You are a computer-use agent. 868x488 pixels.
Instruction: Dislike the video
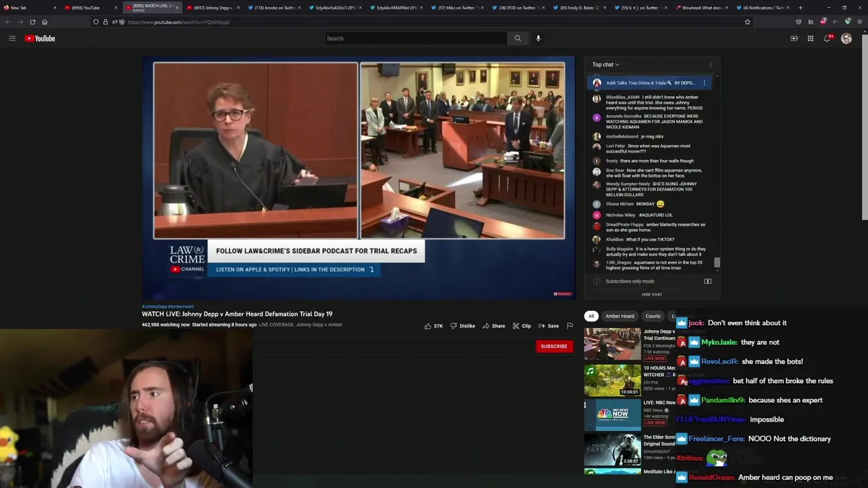462,326
